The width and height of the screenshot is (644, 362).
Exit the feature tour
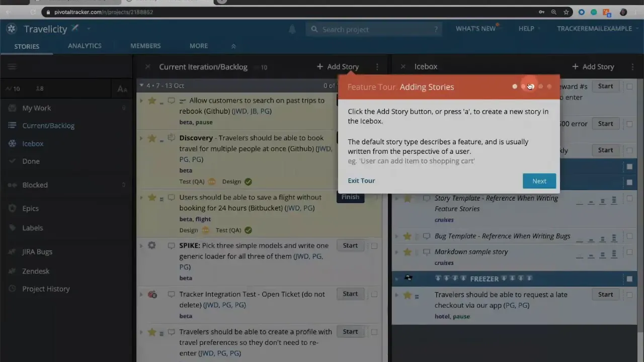click(361, 180)
